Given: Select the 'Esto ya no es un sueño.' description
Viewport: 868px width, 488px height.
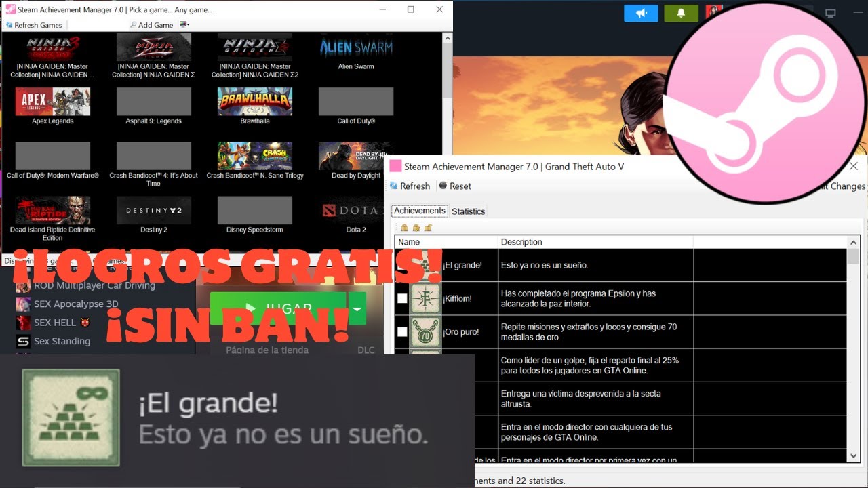Looking at the screenshot, I should tap(545, 265).
